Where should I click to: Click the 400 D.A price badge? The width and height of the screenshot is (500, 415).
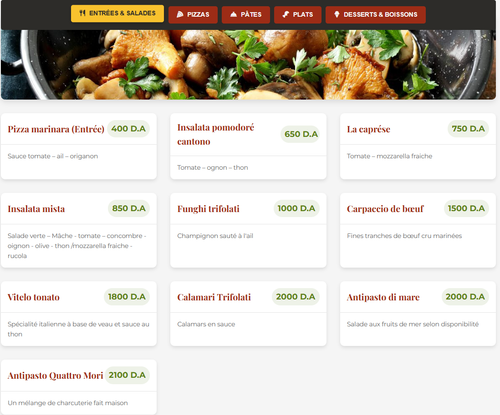[x=128, y=129]
